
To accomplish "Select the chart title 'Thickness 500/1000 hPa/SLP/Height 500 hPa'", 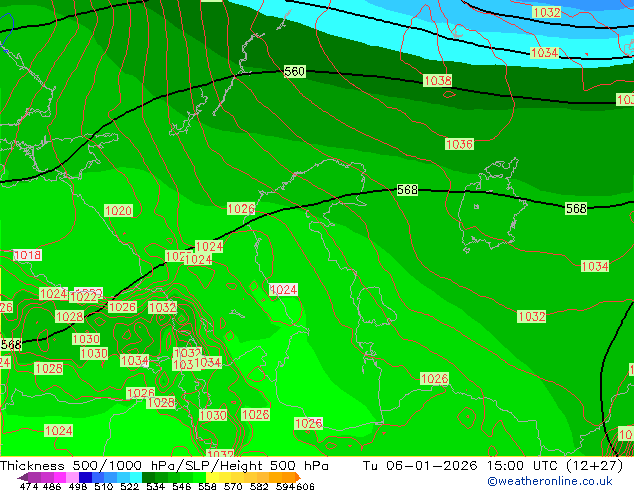I will pyautogui.click(x=164, y=466).
